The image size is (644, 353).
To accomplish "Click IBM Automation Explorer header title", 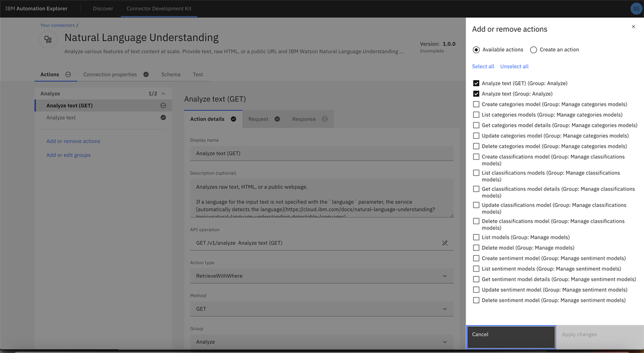I will pyautogui.click(x=36, y=9).
